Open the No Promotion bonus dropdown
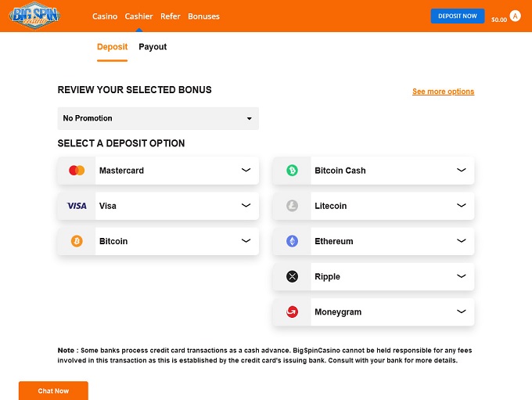Image resolution: width=532 pixels, height=400 pixels. pos(158,118)
